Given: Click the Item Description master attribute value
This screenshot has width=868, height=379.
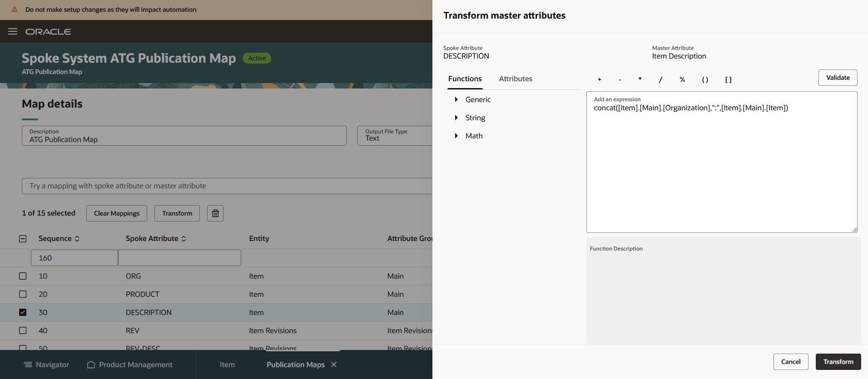Looking at the screenshot, I should (x=679, y=56).
